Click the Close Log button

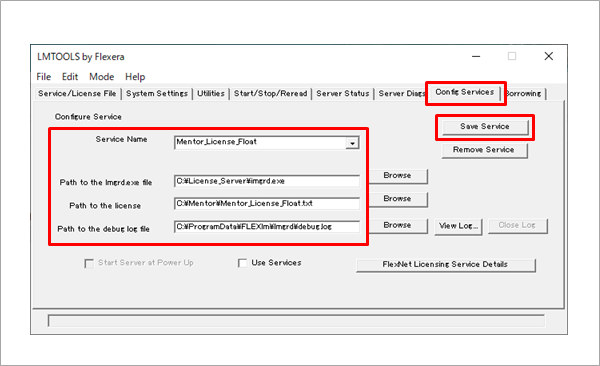click(x=517, y=225)
